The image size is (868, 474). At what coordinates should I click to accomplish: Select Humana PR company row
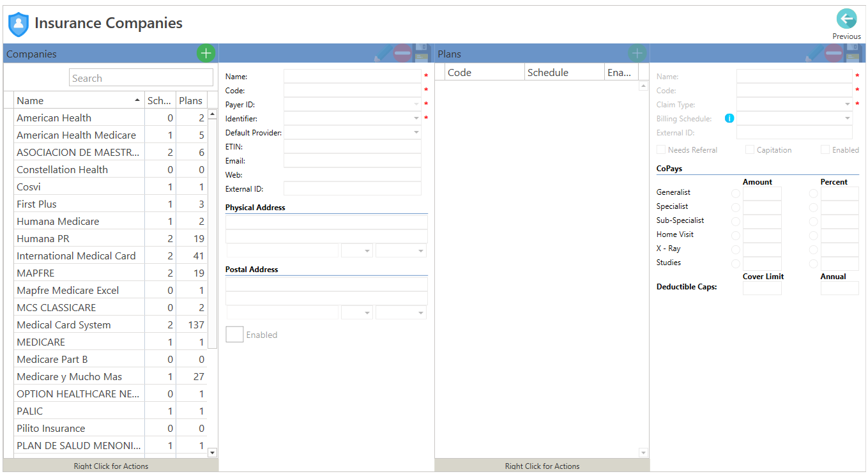tap(105, 238)
